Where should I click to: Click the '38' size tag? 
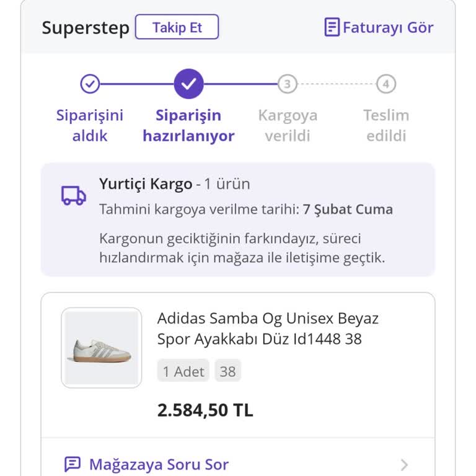[227, 371]
